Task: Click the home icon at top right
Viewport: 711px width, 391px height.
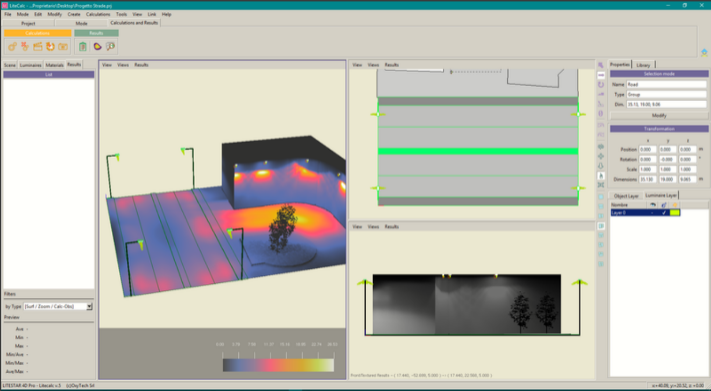Action: pyautogui.click(x=704, y=53)
